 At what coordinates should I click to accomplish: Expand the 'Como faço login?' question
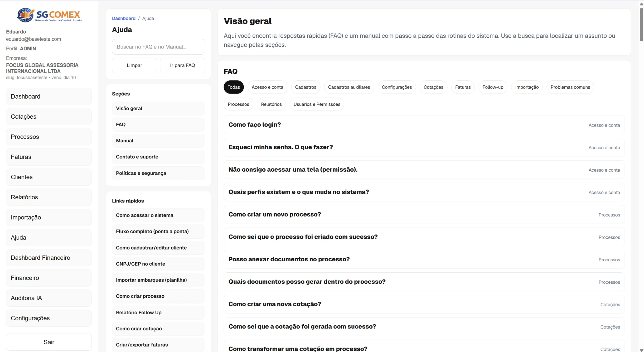424,125
